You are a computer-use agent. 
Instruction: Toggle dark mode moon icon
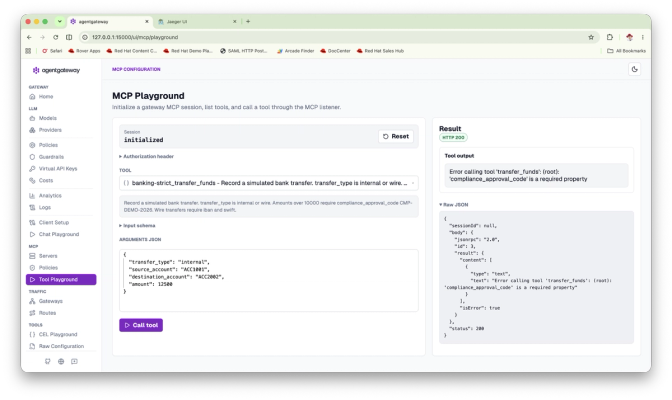click(x=634, y=69)
